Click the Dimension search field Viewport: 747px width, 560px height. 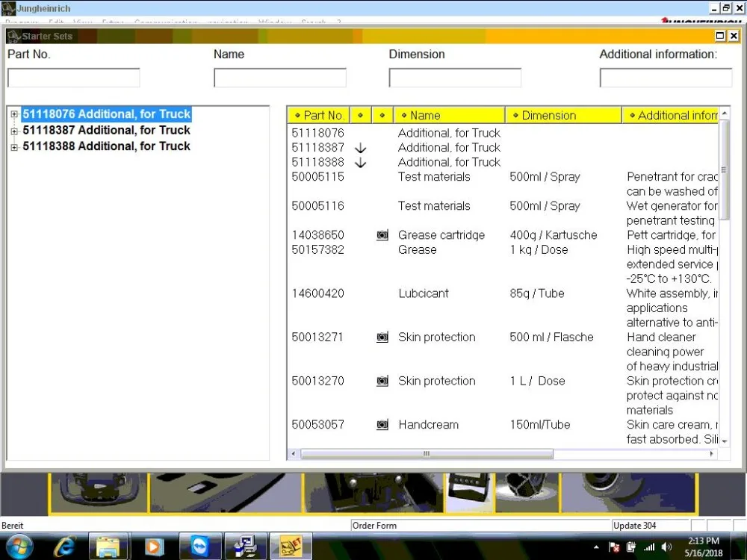click(455, 78)
